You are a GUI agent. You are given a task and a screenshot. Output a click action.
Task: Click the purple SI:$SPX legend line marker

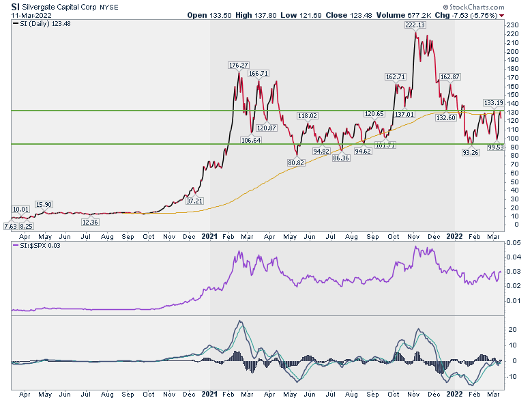coord(16,246)
